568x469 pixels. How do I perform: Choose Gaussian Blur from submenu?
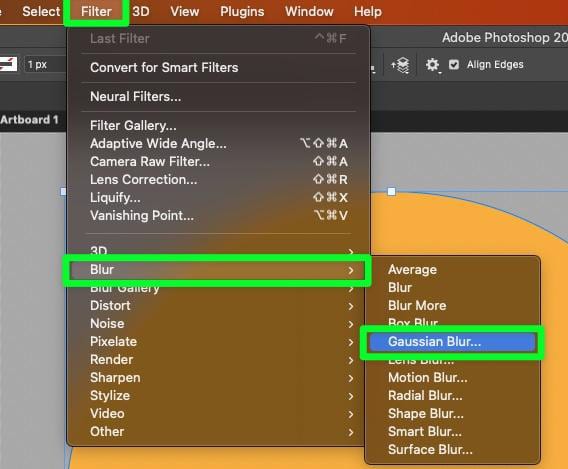pyautogui.click(x=452, y=342)
